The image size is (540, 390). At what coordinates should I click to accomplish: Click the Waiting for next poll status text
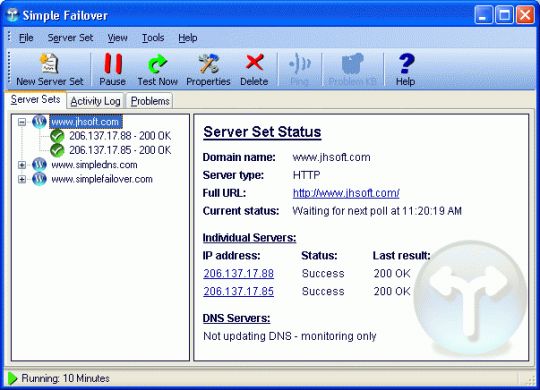[x=377, y=211]
